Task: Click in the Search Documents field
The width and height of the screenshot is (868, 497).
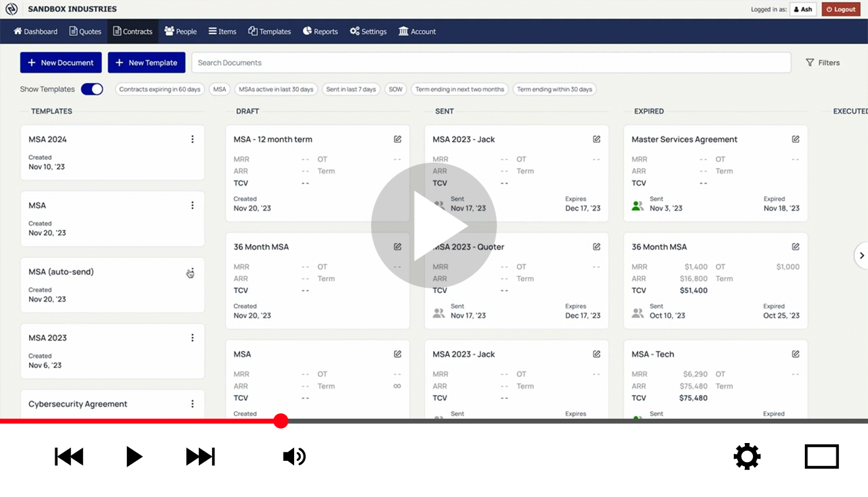Action: [x=490, y=63]
